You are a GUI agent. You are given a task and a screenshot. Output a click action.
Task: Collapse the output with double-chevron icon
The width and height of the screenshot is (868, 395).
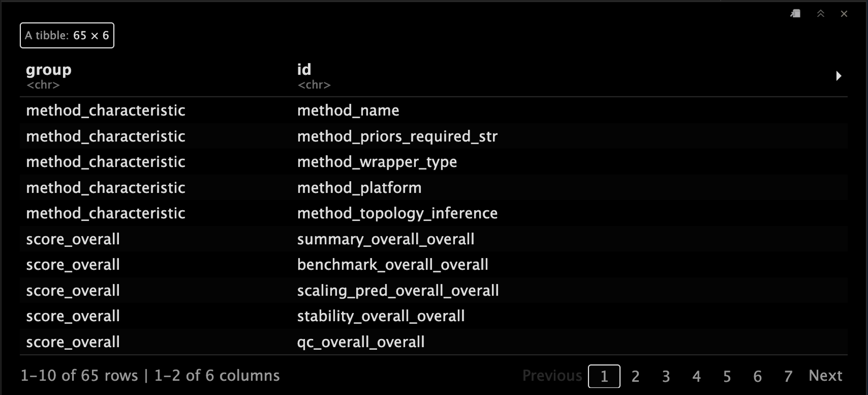pyautogui.click(x=821, y=14)
